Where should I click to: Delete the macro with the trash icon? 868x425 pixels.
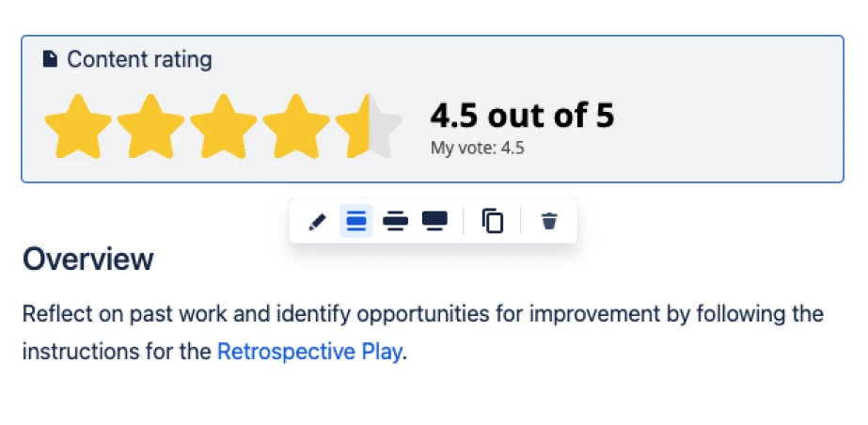point(549,221)
